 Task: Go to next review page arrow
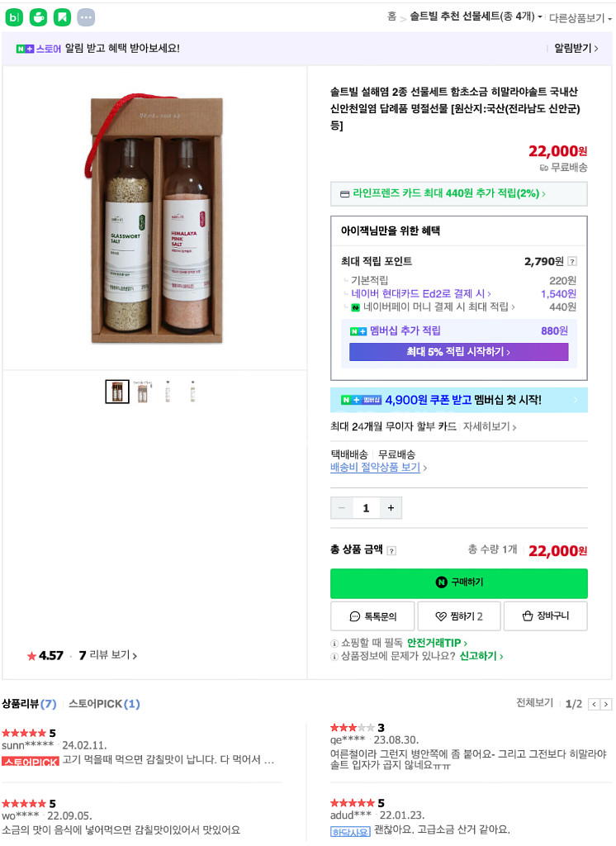click(x=606, y=705)
